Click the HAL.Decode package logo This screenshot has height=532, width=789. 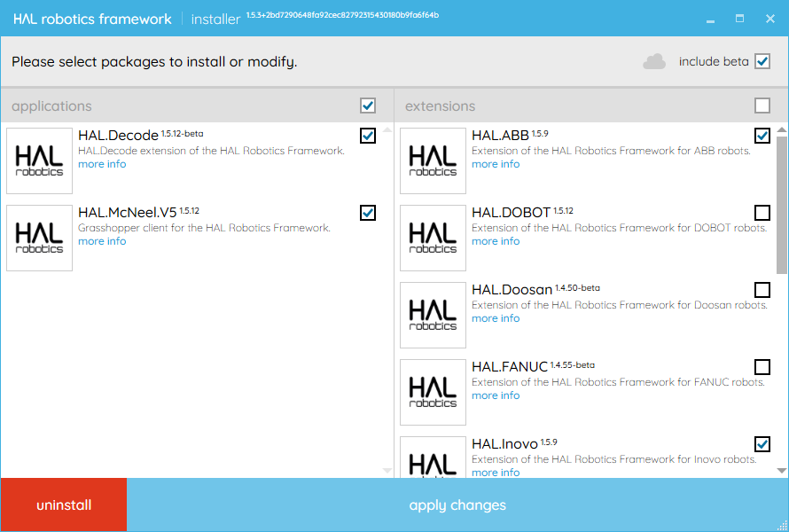point(39,160)
